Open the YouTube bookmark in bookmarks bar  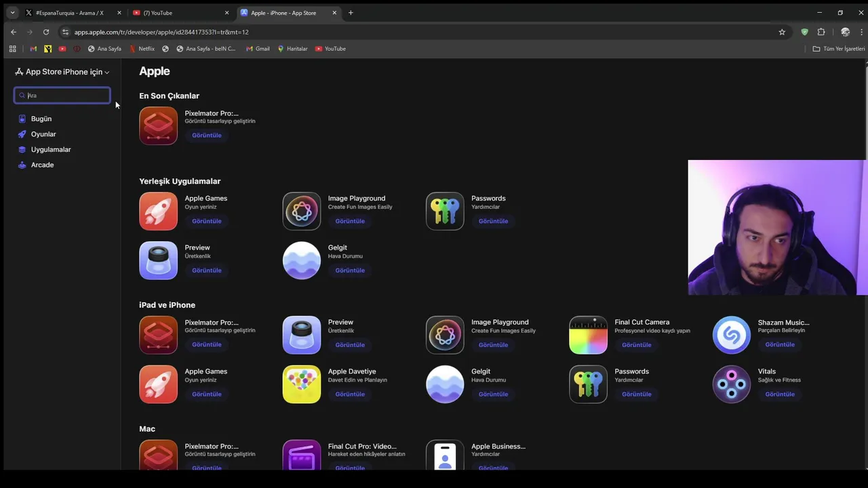330,49
